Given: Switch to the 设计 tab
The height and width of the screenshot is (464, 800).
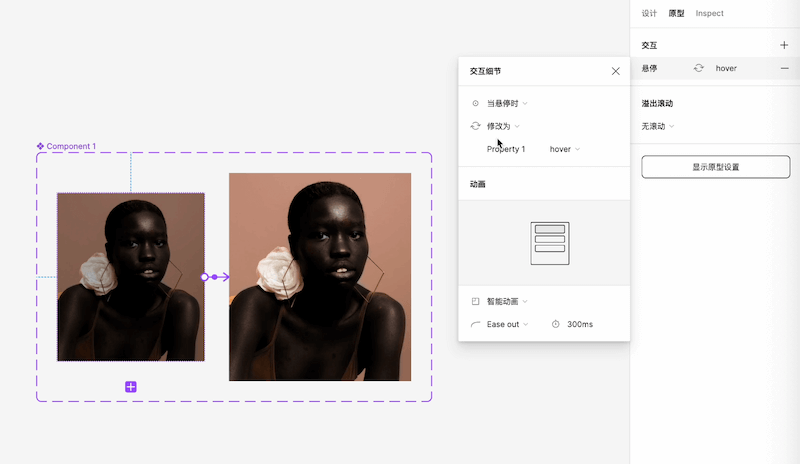Looking at the screenshot, I should 649,13.
